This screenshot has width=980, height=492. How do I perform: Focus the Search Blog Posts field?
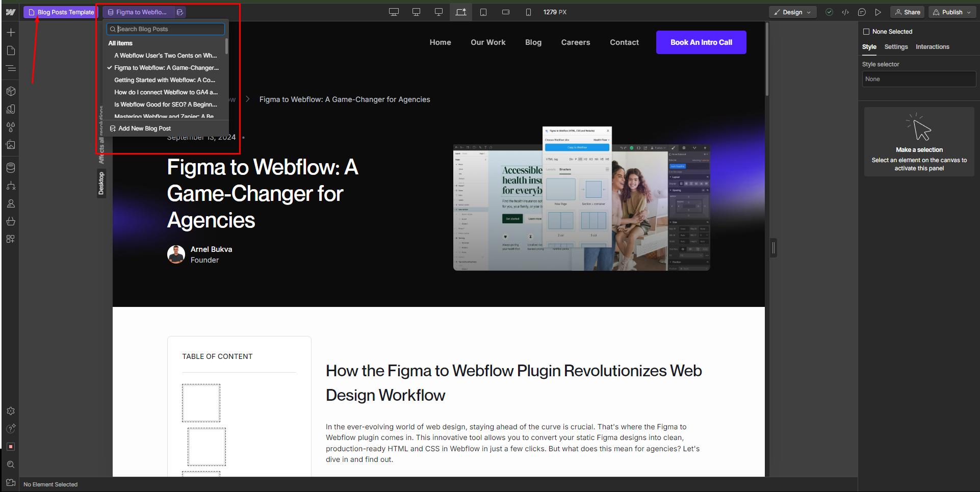click(166, 29)
